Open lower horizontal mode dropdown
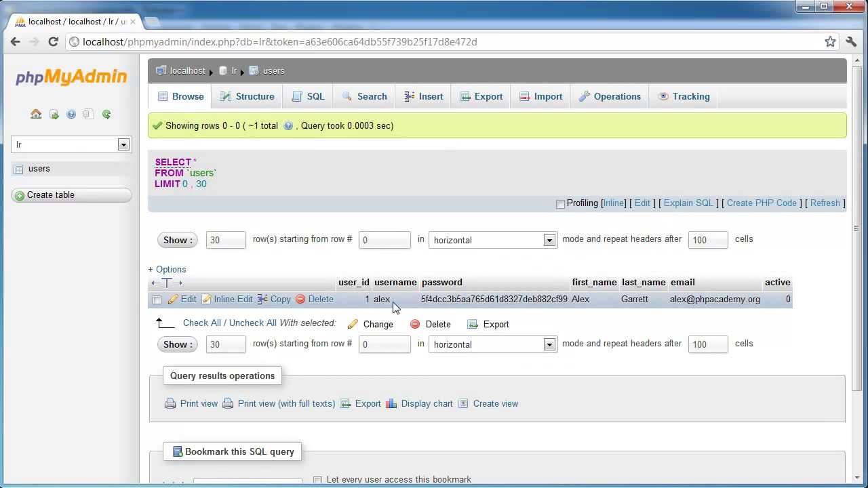The image size is (868, 488). point(493,344)
